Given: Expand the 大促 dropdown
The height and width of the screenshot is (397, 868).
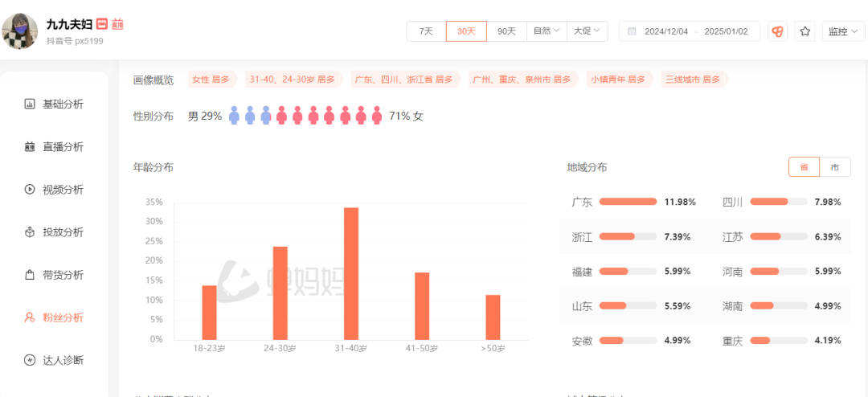Looking at the screenshot, I should 588,31.
